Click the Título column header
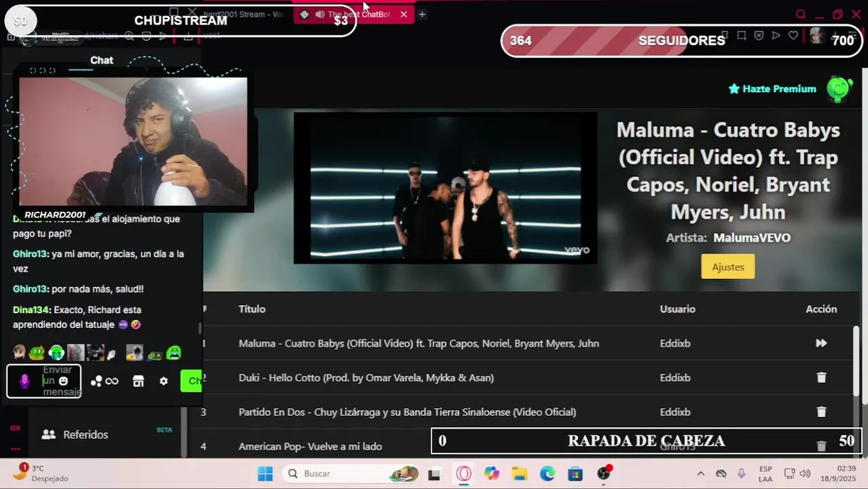 [252, 309]
